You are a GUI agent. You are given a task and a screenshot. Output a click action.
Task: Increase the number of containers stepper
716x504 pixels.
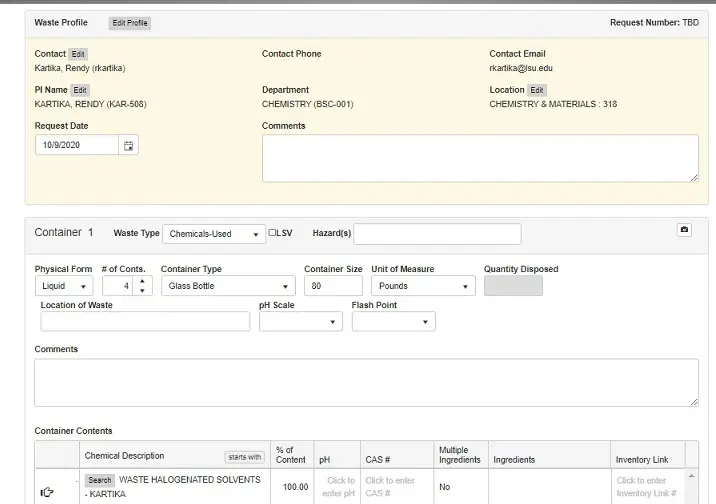coord(142,281)
